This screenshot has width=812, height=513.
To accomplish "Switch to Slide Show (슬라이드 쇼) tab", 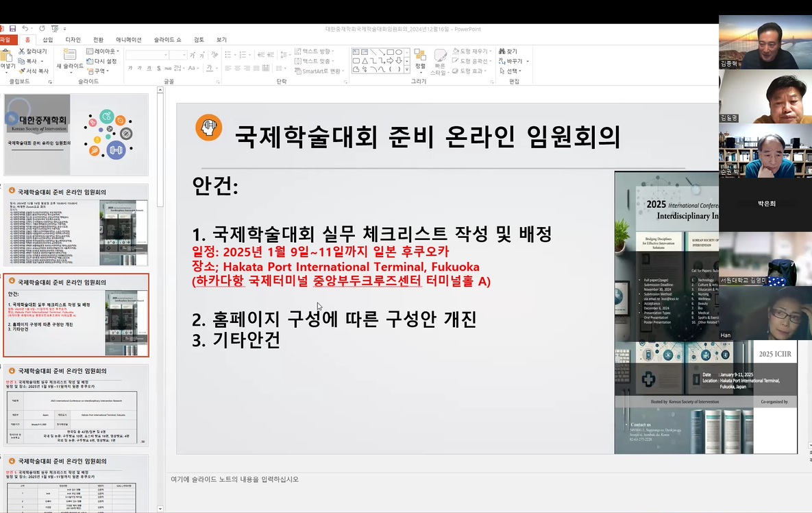I will (168, 40).
